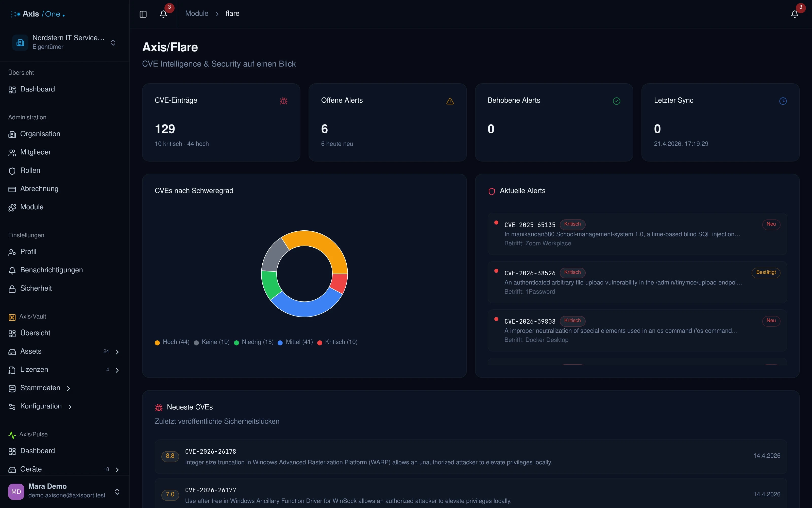Click the Abrechnung credit card icon
The image size is (812, 508).
point(12,189)
